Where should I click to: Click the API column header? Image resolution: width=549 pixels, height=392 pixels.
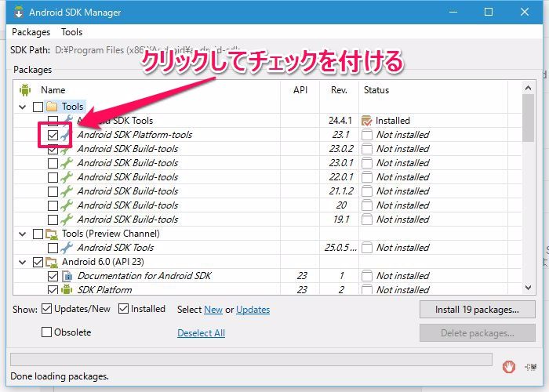pos(300,90)
